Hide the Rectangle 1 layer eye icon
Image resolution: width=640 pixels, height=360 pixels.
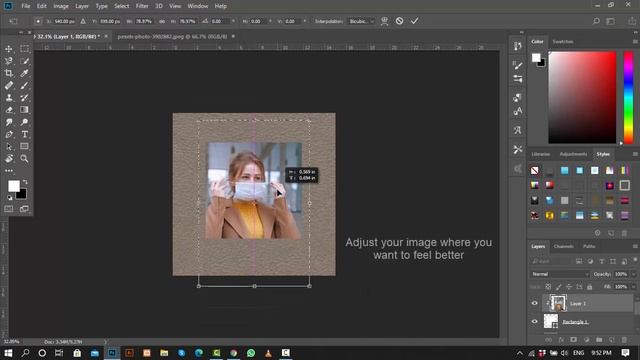(x=535, y=322)
